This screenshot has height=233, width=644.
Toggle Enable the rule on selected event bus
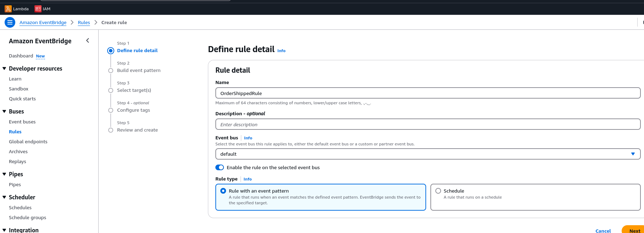(x=220, y=167)
